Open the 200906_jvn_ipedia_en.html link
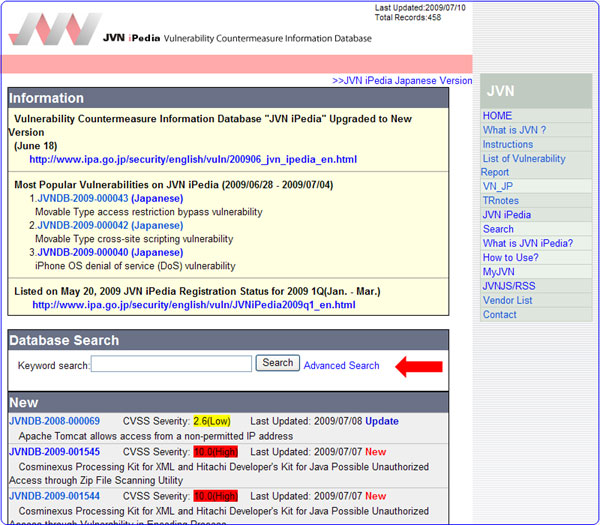Screen dimensions: 600x525 [193, 159]
